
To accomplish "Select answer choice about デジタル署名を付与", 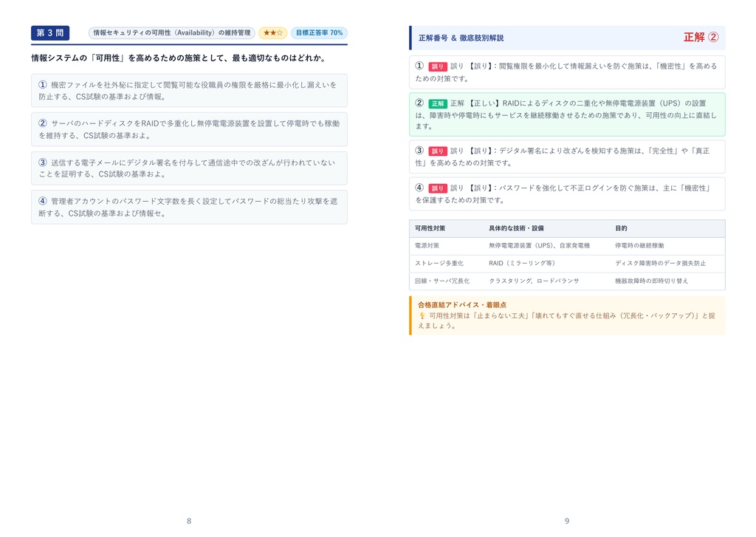I will click(189, 168).
